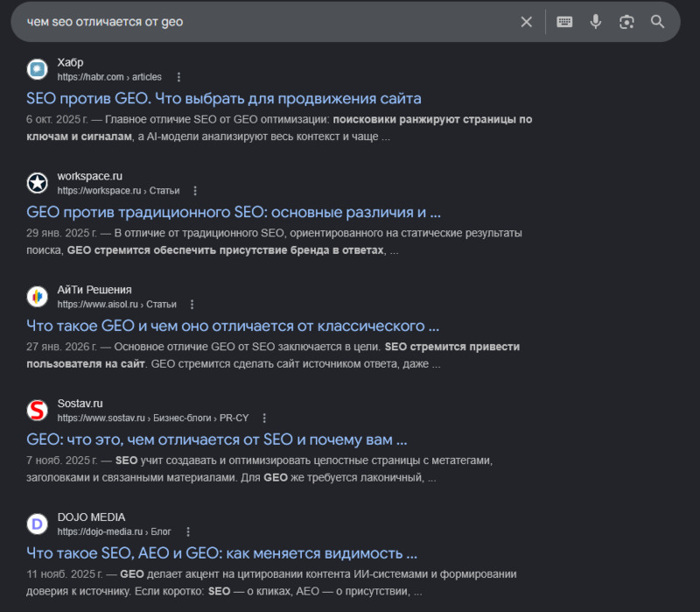Open more options for the aisol.ru result
This screenshot has width=700, height=612.
pyautogui.click(x=192, y=305)
